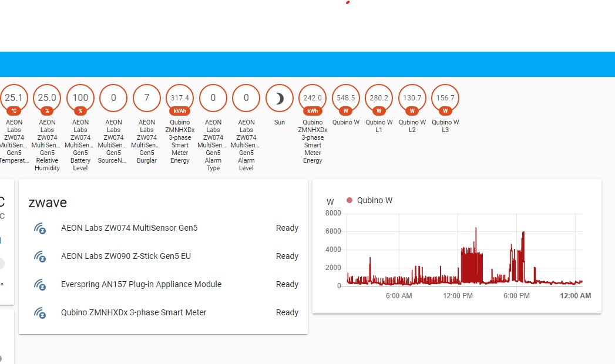Open the Battery Level badge showing 100 %
Image resolution: width=615 pixels, height=364 pixels.
[x=80, y=99]
